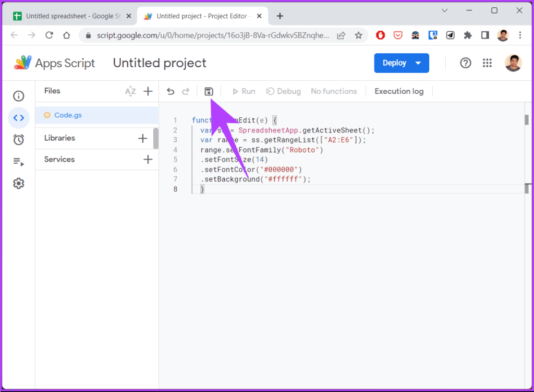The width and height of the screenshot is (534, 392).
Task: Add a new file with the Files plus
Action: [x=148, y=91]
